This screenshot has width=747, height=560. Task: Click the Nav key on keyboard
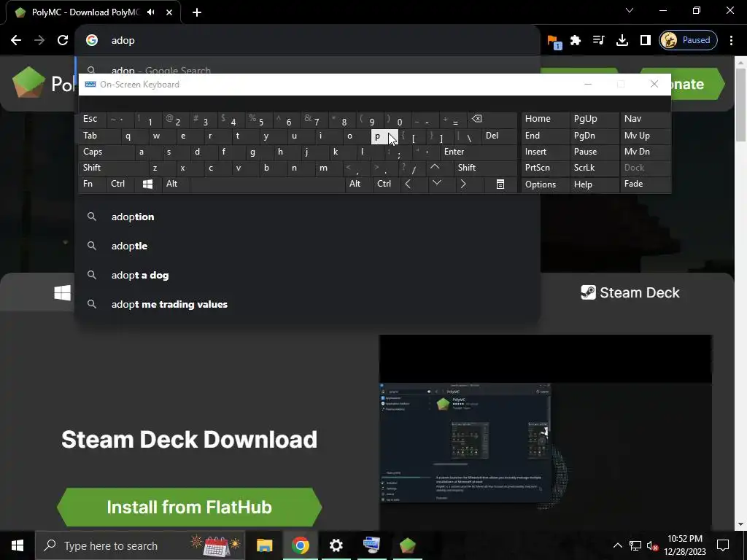(645, 120)
